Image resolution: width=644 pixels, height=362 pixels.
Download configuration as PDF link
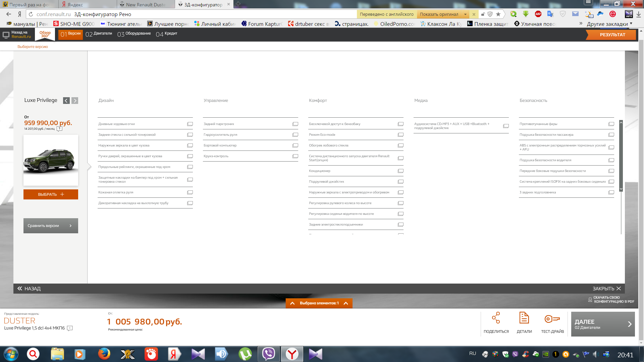click(x=611, y=300)
